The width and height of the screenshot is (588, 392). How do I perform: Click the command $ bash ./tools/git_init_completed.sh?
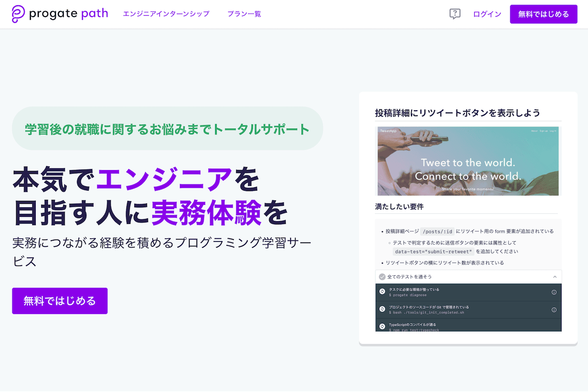[426, 313]
